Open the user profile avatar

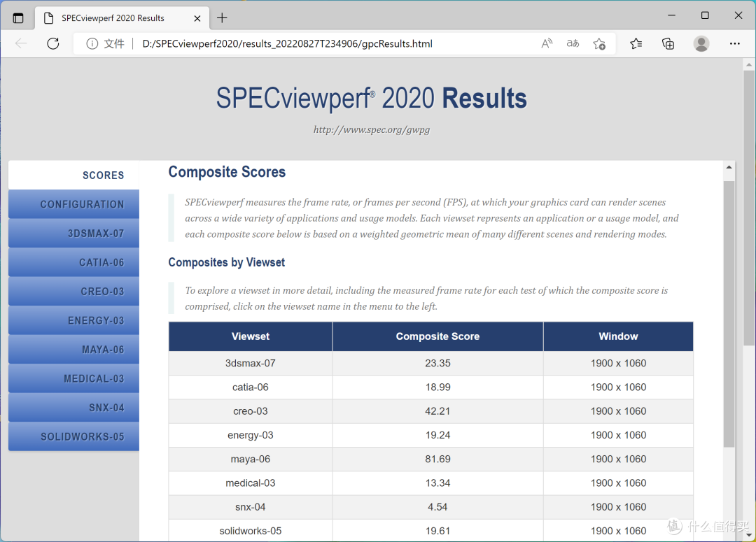[x=701, y=44]
